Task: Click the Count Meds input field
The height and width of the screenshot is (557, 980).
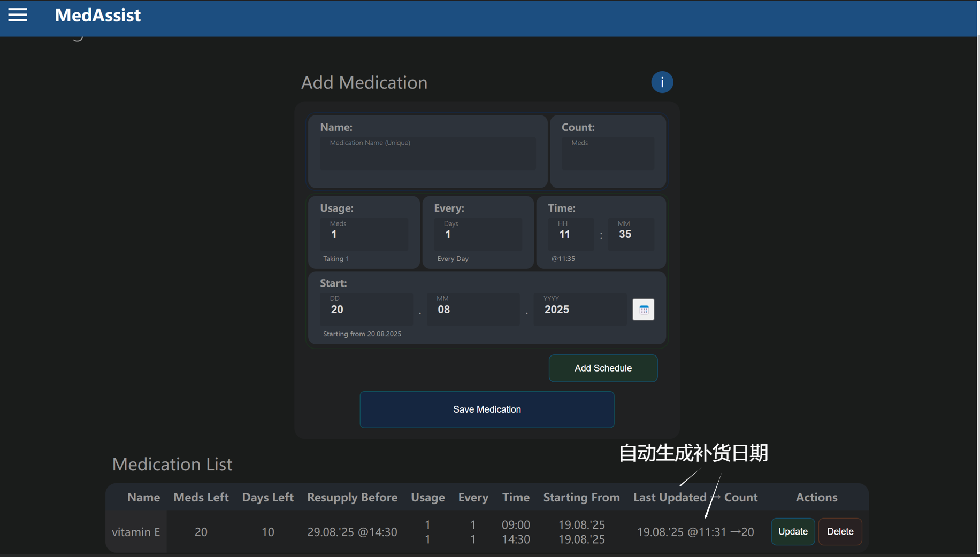Action: [608, 153]
